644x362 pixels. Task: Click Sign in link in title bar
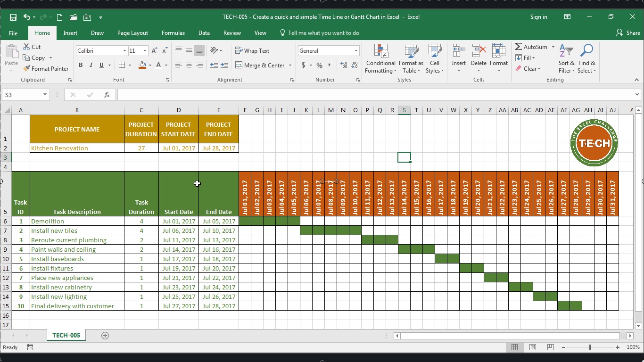click(538, 17)
